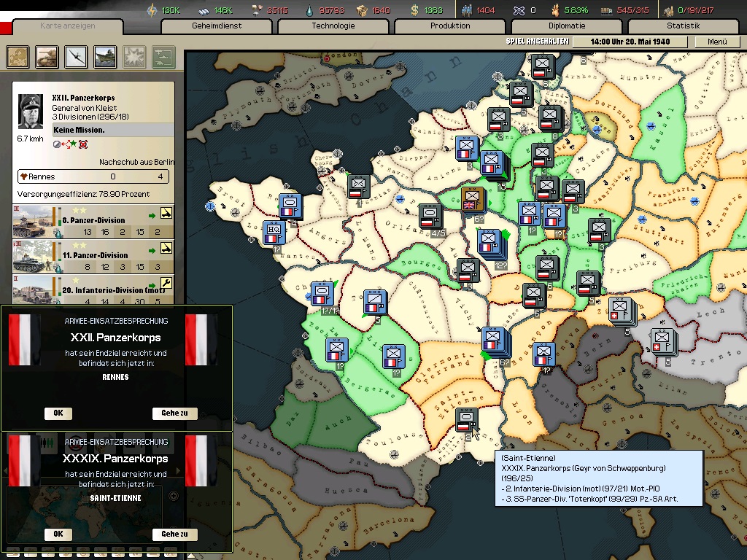Click wrench icon on 20. Infanterie-Division row
The image size is (747, 560).
point(166,283)
